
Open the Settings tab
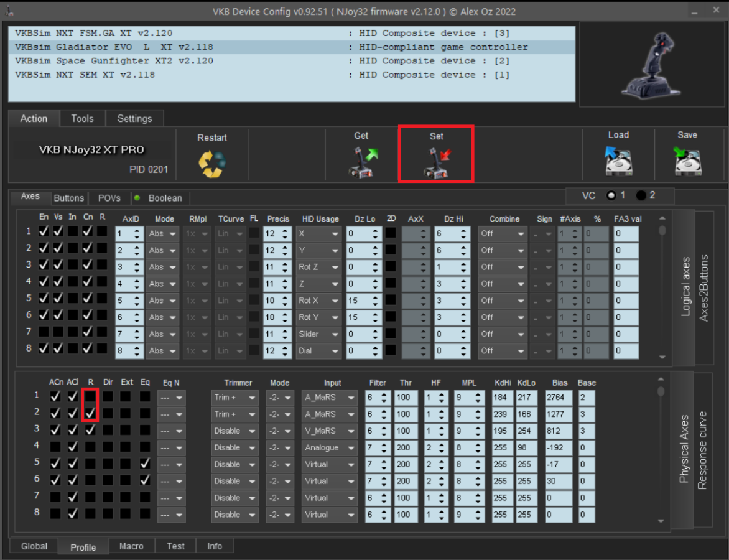134,119
